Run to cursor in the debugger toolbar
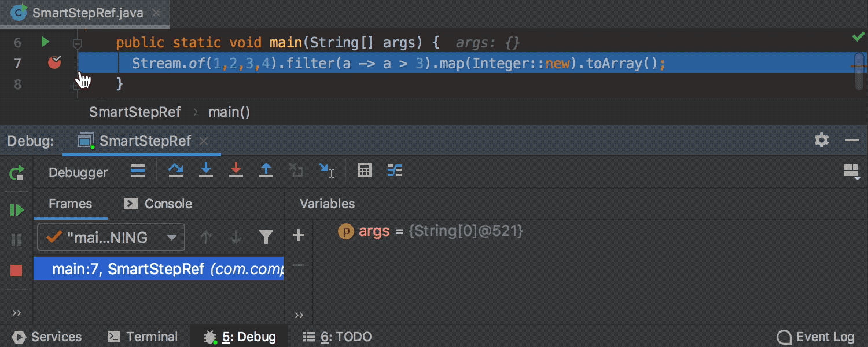 coord(327,170)
